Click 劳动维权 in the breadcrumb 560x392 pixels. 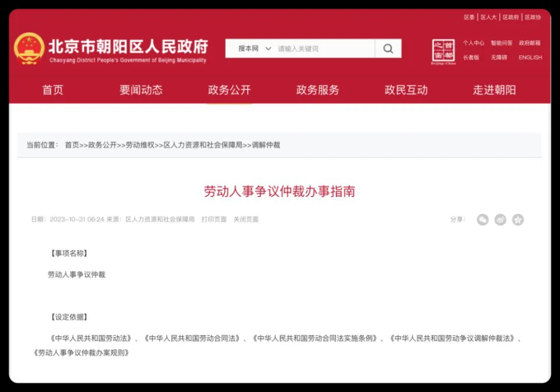coord(140,145)
